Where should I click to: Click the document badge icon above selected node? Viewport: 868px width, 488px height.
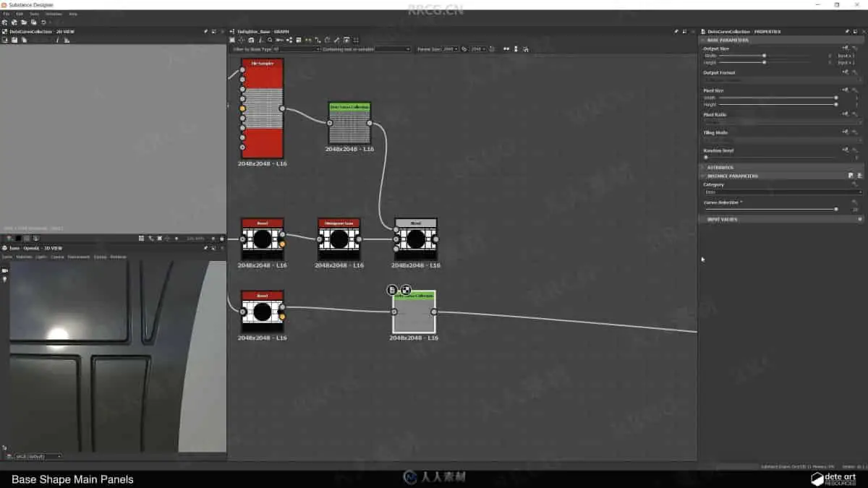[x=392, y=290]
